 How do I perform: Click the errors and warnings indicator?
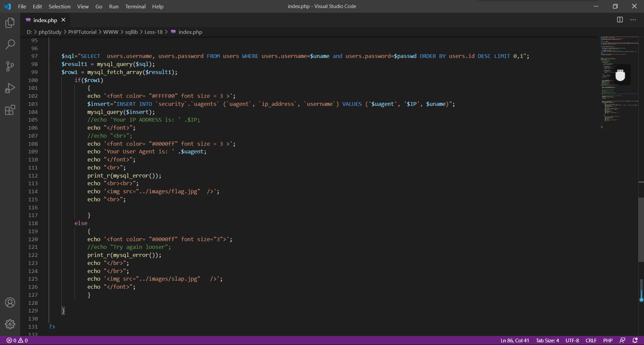(17, 340)
